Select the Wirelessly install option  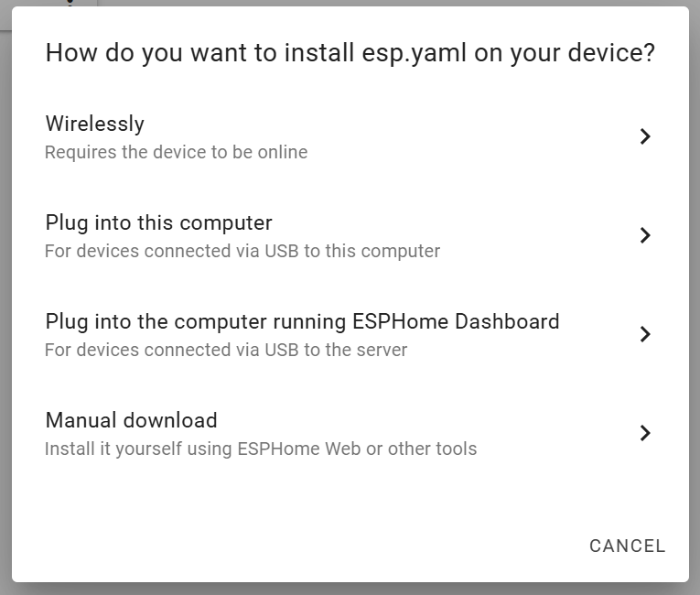pos(95,124)
